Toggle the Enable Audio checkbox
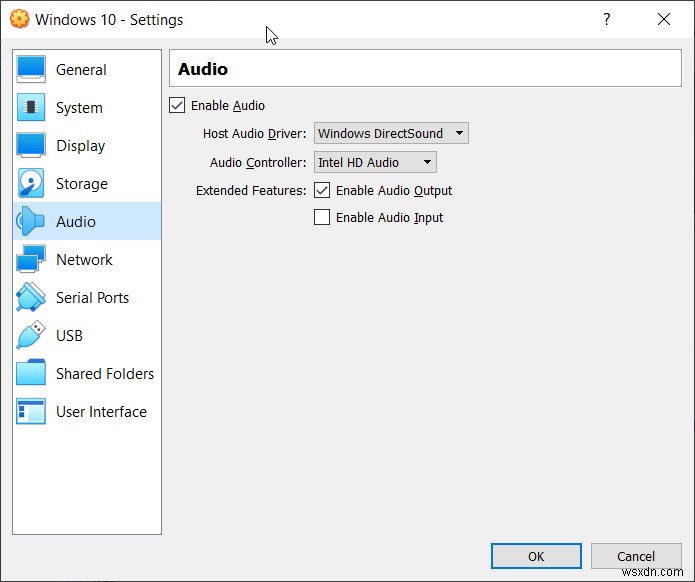695x582 pixels. [x=177, y=105]
